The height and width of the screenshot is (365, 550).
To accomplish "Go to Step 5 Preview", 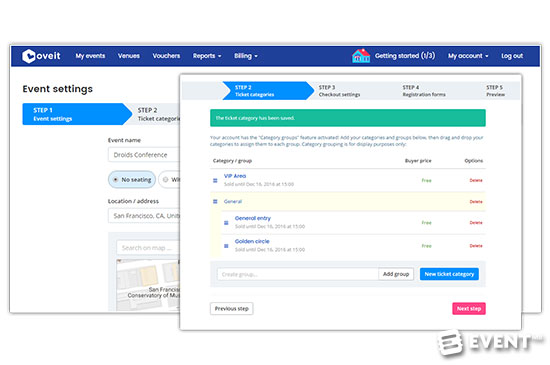I will pyautogui.click(x=495, y=91).
